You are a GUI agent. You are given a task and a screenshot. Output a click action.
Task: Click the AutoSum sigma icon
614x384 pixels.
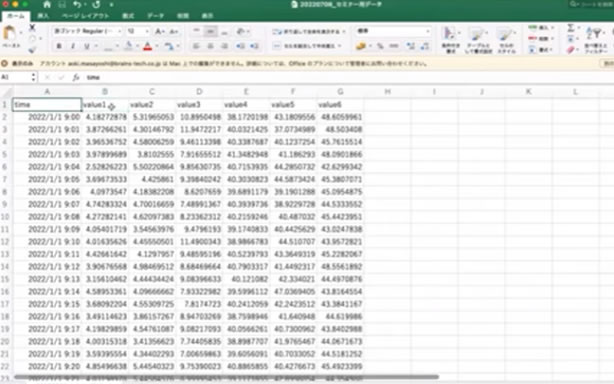point(571,27)
